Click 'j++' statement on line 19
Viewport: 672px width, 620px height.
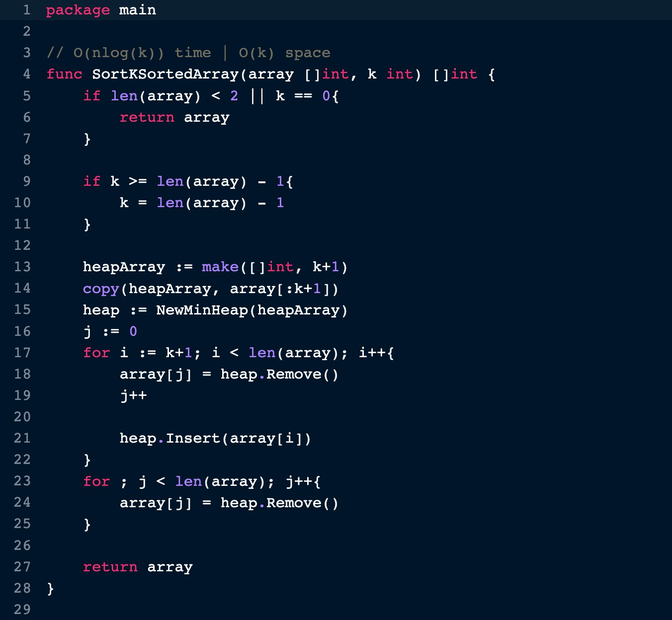tap(133, 395)
